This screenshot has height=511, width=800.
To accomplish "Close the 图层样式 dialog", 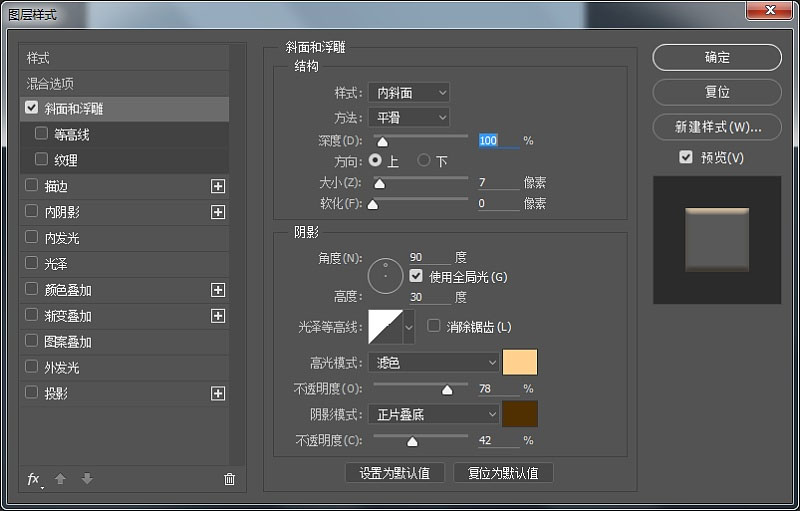I will 770,10.
